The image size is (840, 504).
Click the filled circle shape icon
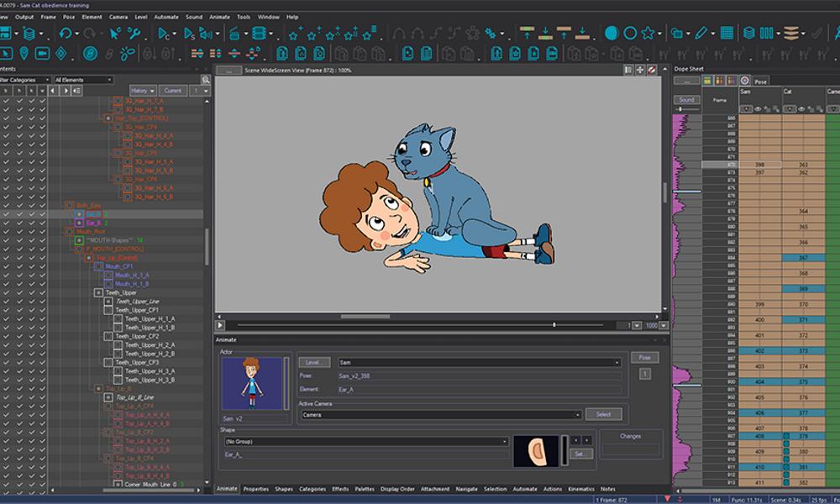[611, 34]
